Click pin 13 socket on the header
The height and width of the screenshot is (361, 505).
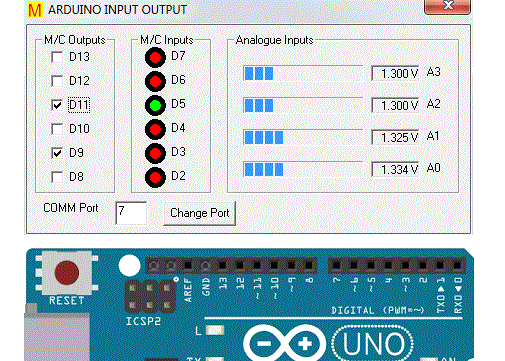223,265
